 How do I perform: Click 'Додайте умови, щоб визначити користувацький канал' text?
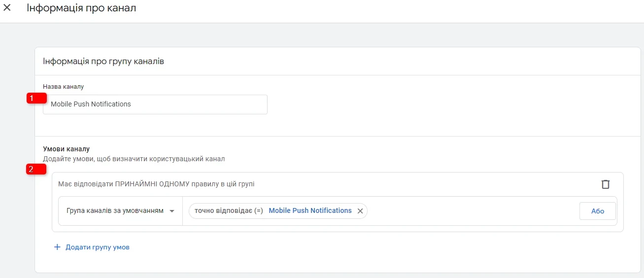(134, 159)
